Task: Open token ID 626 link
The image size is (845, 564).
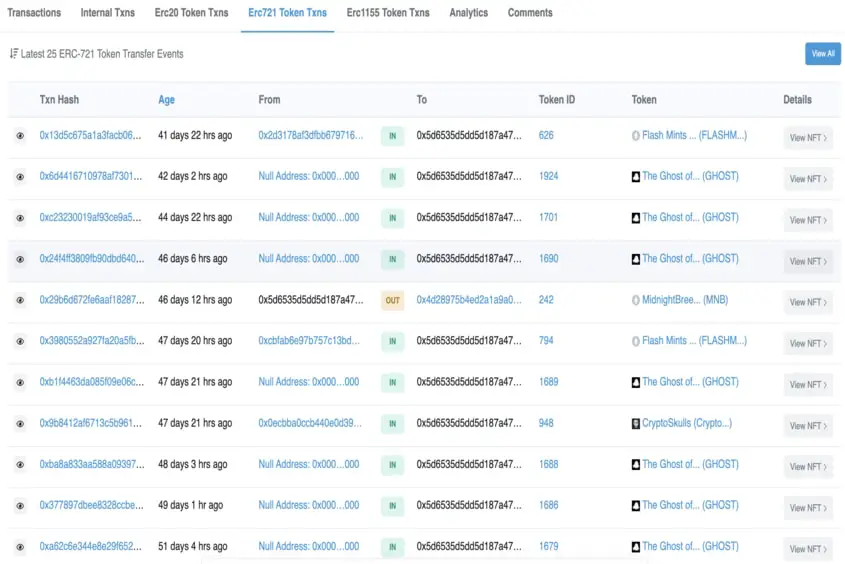Action: tap(546, 135)
